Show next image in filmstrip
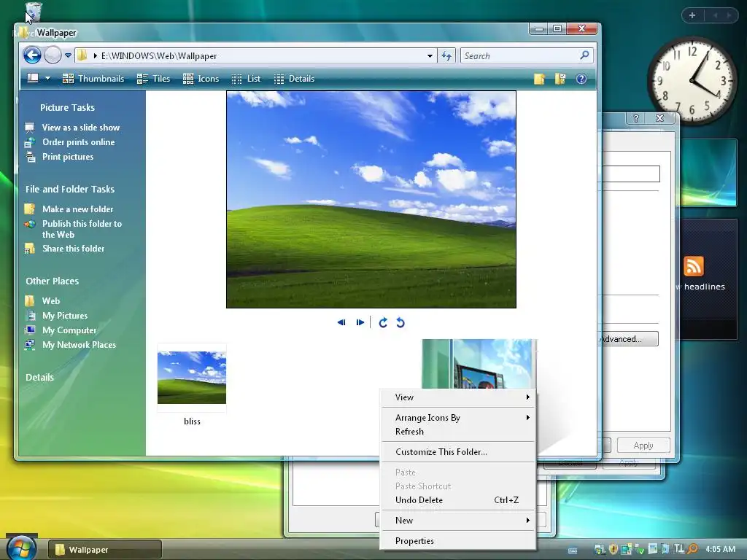 360,322
